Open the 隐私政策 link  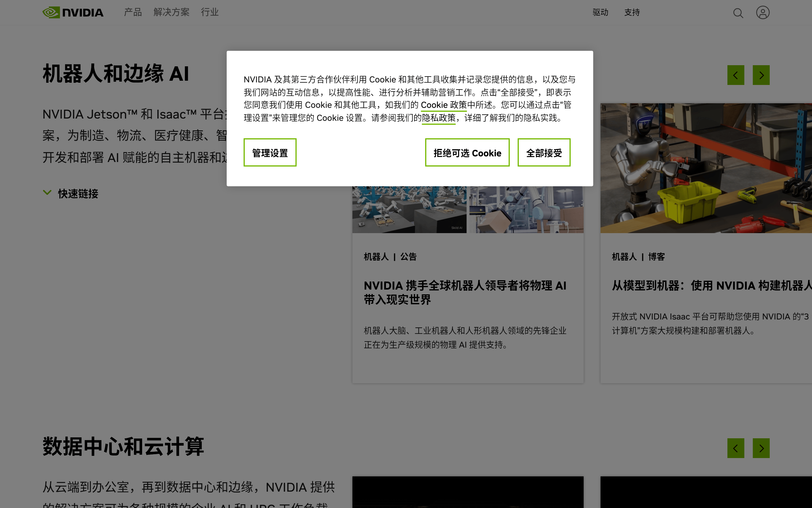click(438, 118)
